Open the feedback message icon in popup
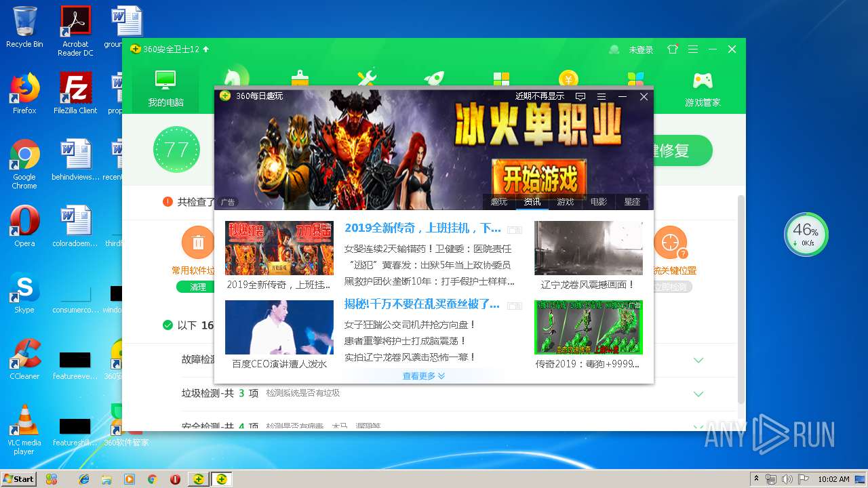Viewport: 868px width, 488px height. (x=580, y=97)
